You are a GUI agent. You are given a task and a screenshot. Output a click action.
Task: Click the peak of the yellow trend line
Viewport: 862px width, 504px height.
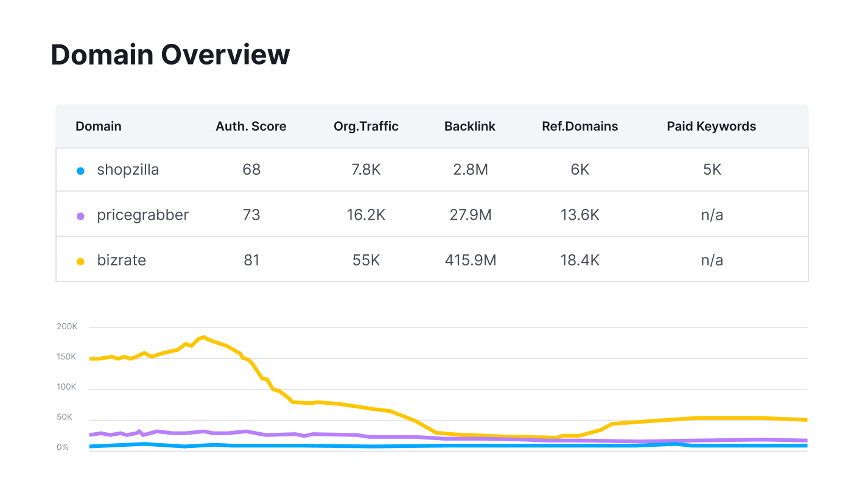pos(205,337)
